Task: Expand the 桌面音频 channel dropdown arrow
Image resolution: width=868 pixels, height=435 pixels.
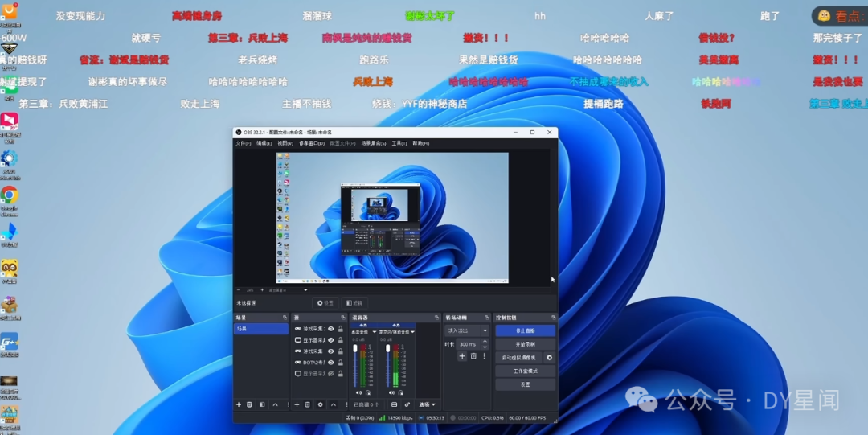Action: (x=375, y=332)
